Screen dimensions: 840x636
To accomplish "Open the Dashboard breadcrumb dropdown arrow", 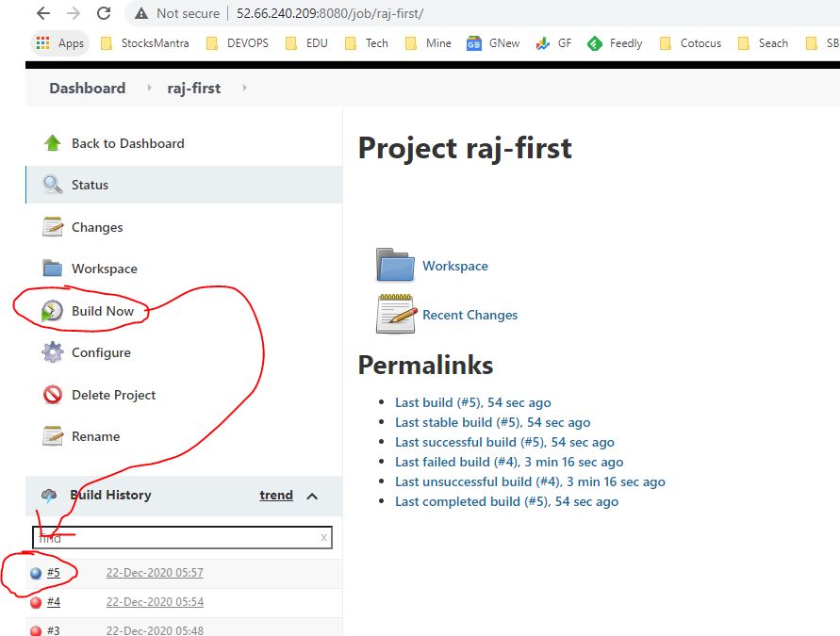I will point(148,88).
